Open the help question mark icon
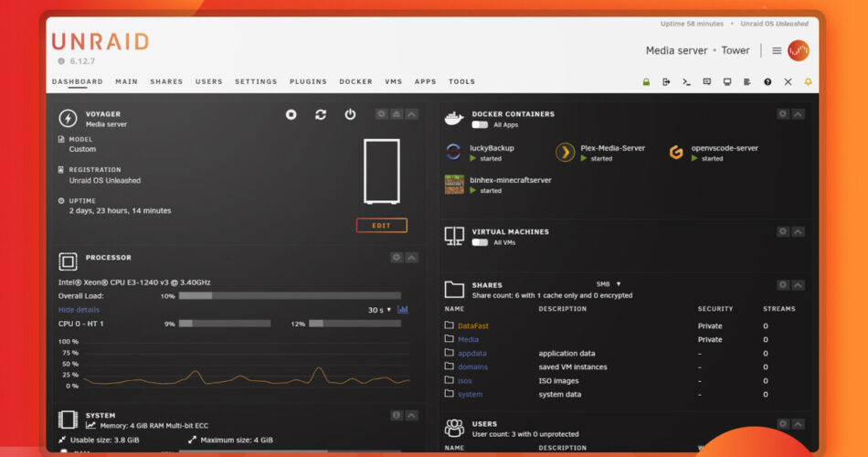 coord(767,81)
